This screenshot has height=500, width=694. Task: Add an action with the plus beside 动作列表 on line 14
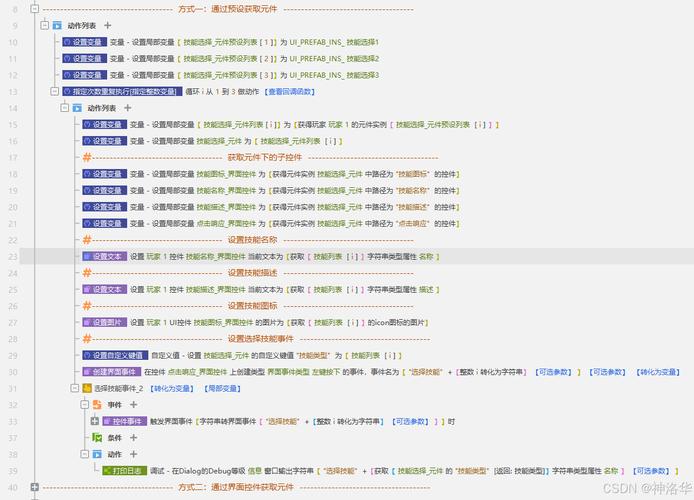click(x=127, y=108)
